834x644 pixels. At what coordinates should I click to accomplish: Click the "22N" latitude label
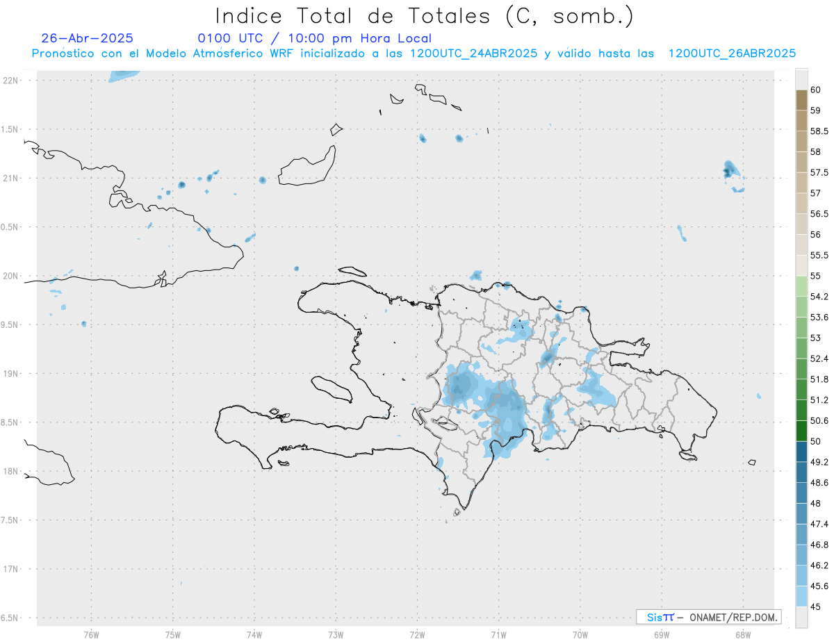[11, 81]
